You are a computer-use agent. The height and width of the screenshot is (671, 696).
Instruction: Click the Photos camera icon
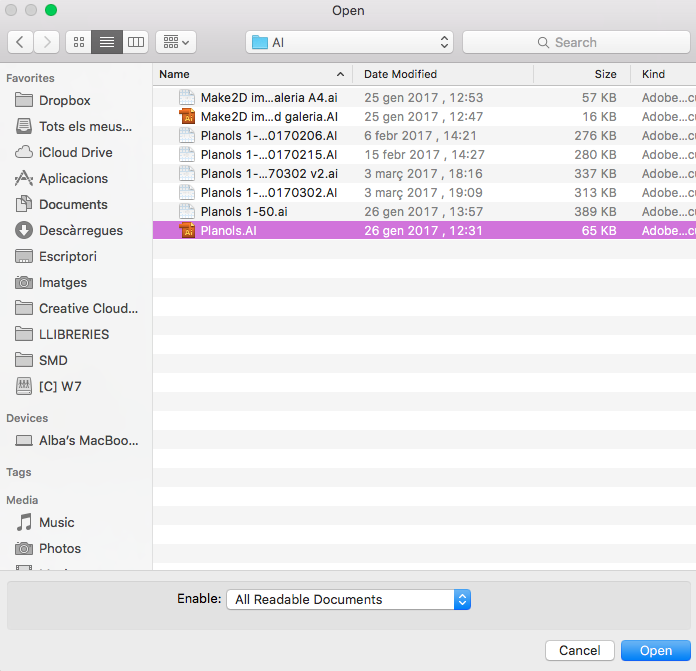pyautogui.click(x=24, y=549)
